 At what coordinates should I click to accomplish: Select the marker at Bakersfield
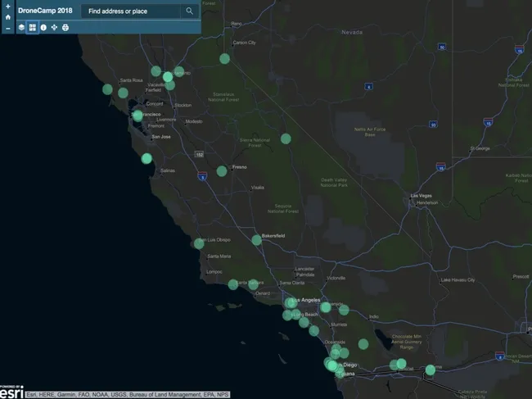257,240
